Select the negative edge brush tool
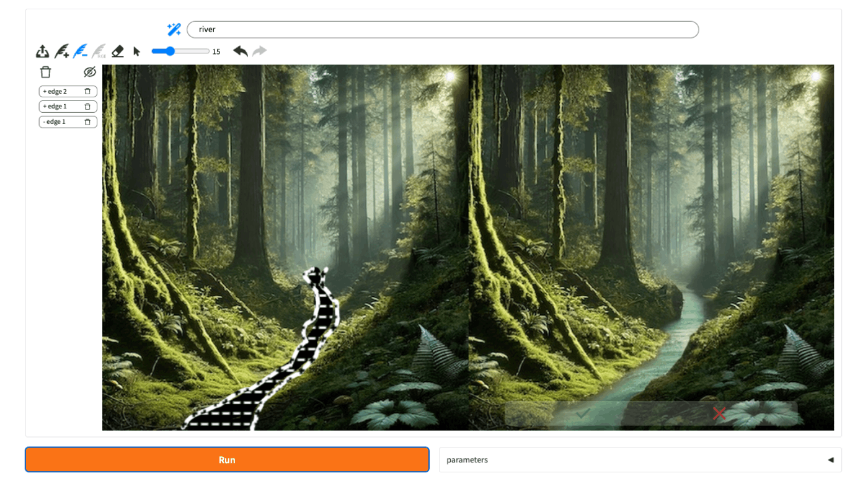The image size is (868, 494). point(80,51)
